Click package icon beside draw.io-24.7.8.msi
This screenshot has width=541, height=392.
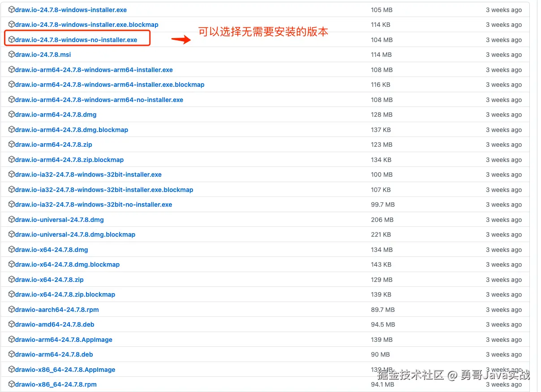point(12,55)
